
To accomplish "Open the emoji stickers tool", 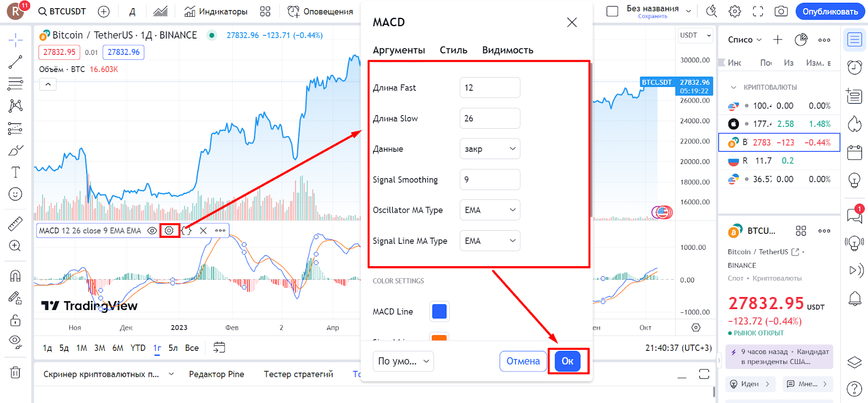I will pyautogui.click(x=15, y=194).
